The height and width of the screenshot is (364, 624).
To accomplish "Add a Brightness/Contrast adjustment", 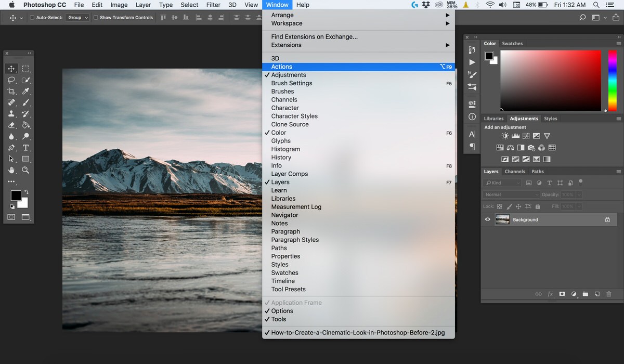I will pyautogui.click(x=505, y=136).
